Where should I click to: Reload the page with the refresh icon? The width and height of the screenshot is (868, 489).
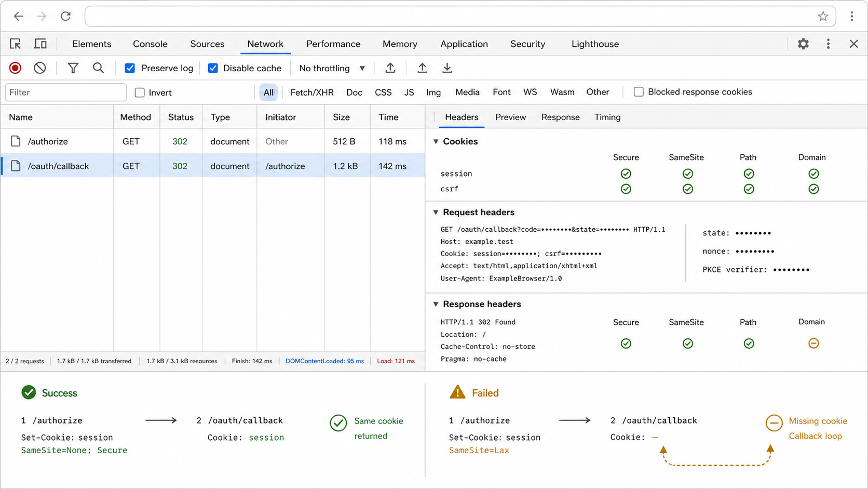[x=65, y=16]
